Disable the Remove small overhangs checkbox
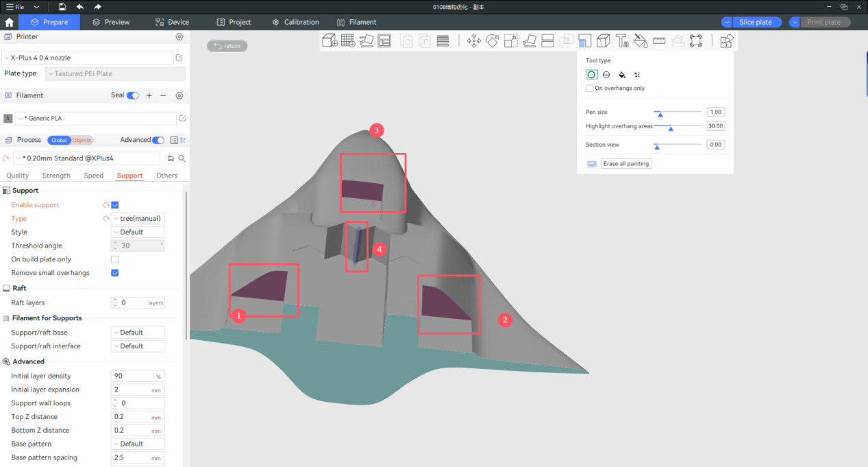This screenshot has width=868, height=467. pyautogui.click(x=114, y=272)
